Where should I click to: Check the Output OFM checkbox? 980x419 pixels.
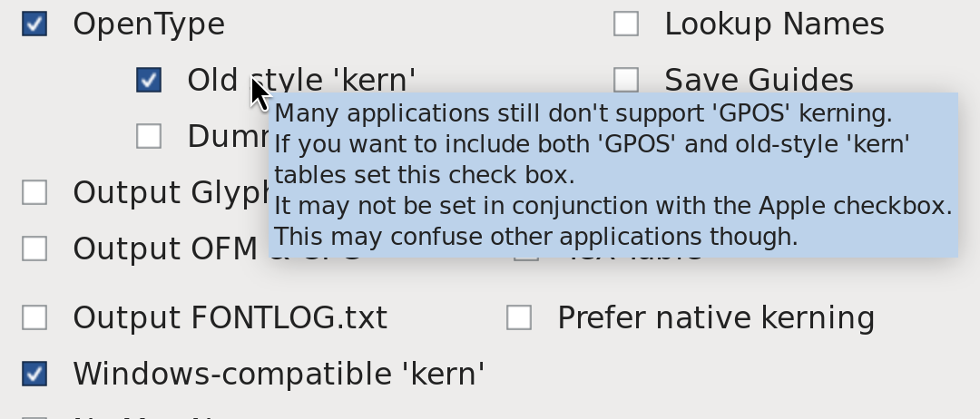click(34, 248)
